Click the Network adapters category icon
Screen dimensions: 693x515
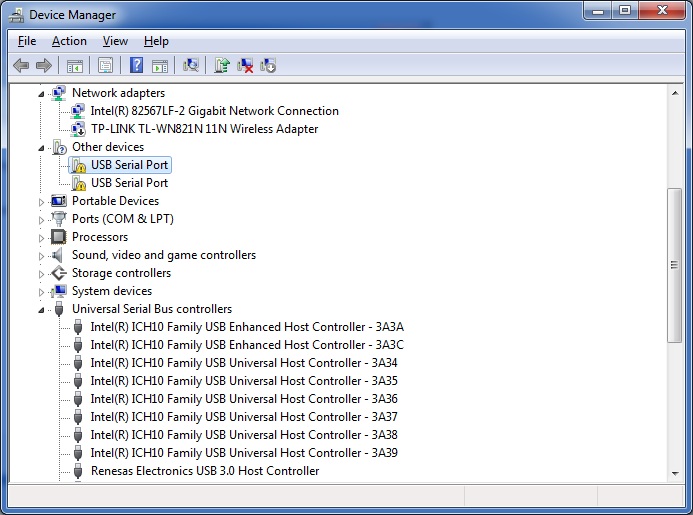click(x=58, y=93)
